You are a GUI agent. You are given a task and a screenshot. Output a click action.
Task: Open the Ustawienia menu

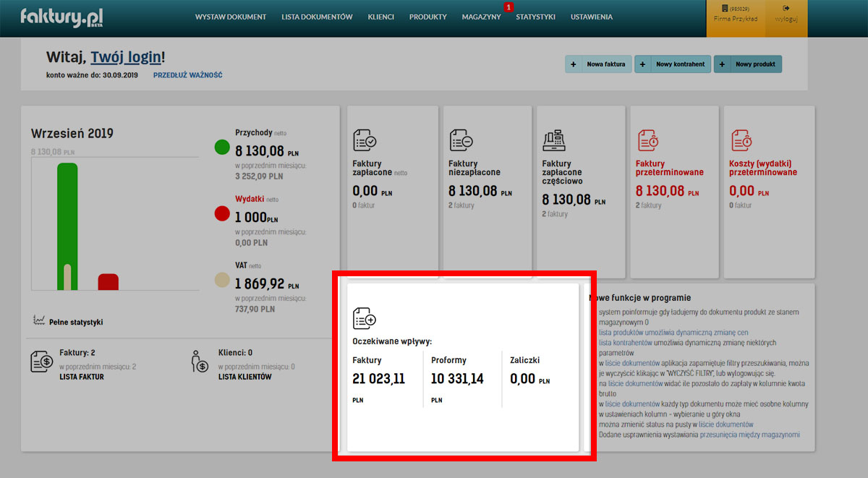pyautogui.click(x=591, y=17)
